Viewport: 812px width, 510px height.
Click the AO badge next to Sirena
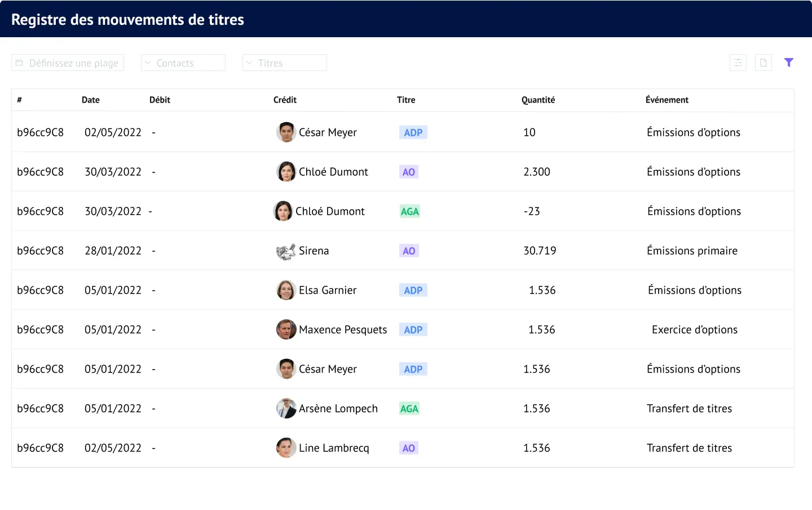tap(408, 250)
